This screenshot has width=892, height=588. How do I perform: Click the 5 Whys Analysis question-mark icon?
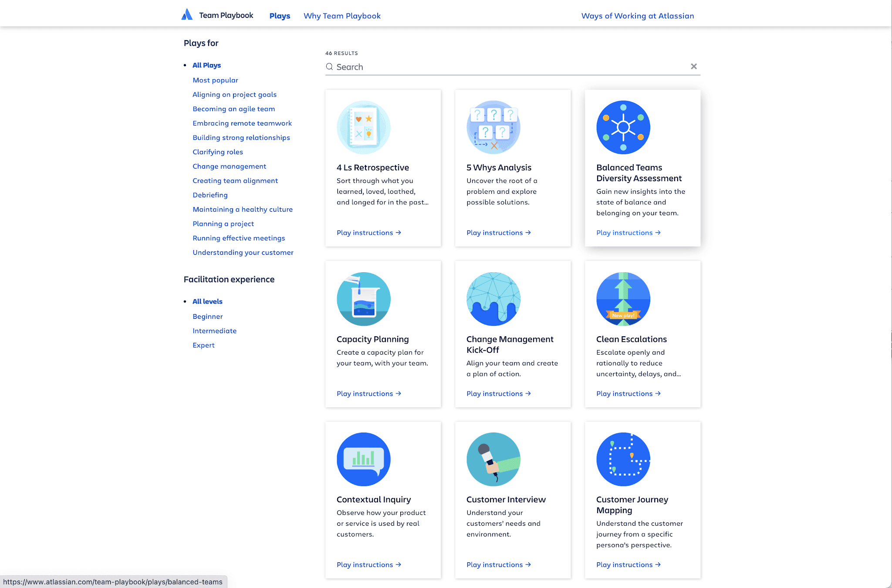click(x=493, y=127)
